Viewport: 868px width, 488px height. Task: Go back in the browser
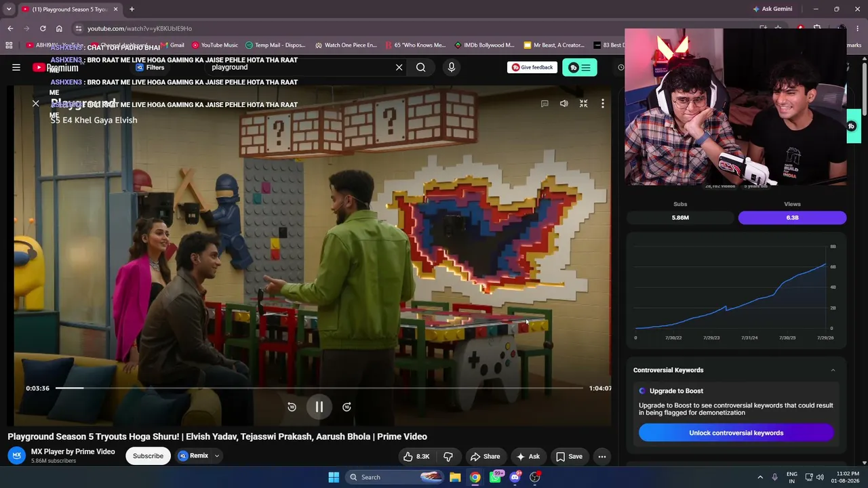[x=10, y=28]
